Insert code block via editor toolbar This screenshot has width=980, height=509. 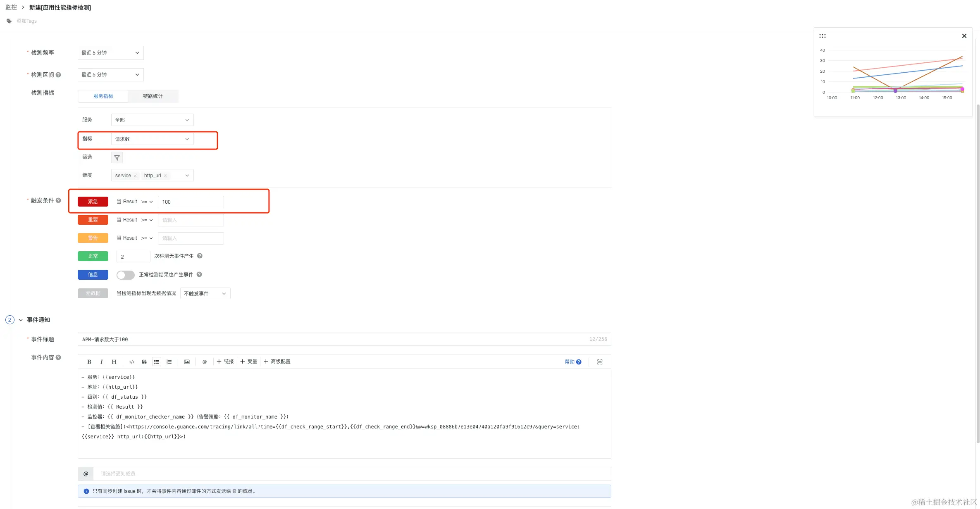click(x=132, y=362)
